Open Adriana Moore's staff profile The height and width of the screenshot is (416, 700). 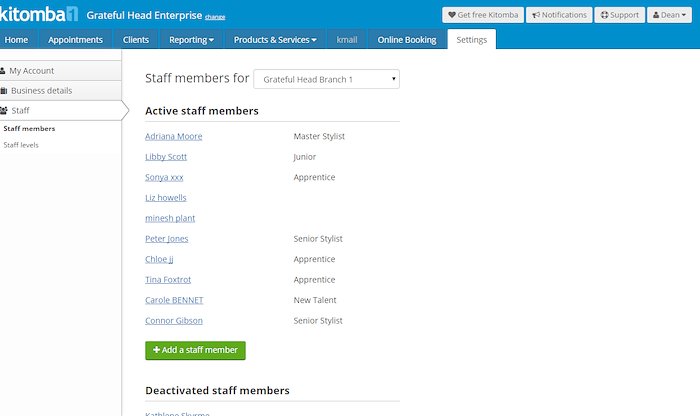173,136
